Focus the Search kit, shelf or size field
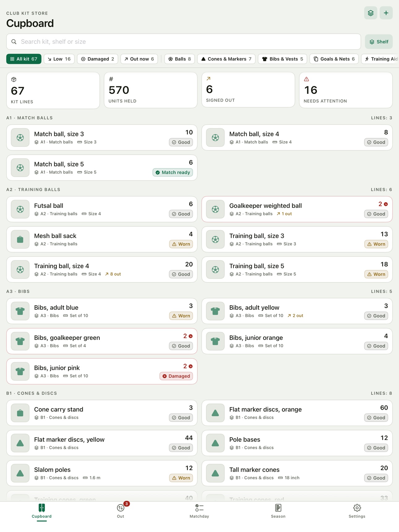Screen dimensions: 399x532 point(184,42)
